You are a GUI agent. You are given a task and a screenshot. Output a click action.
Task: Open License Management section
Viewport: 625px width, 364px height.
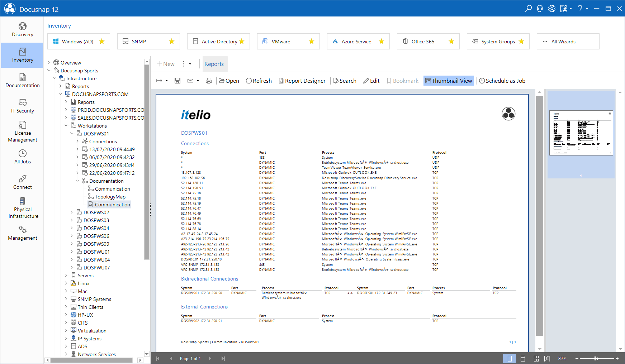click(22, 131)
